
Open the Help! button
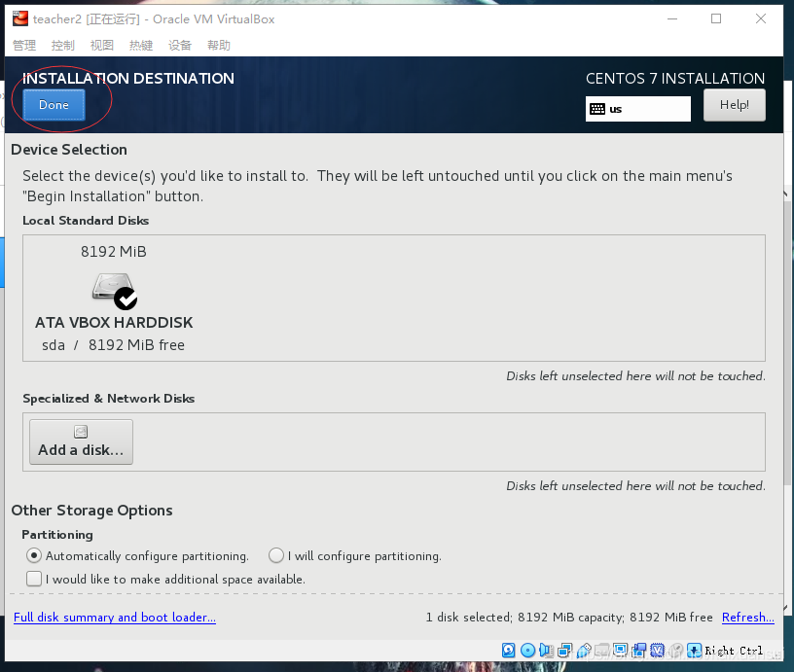pos(735,105)
